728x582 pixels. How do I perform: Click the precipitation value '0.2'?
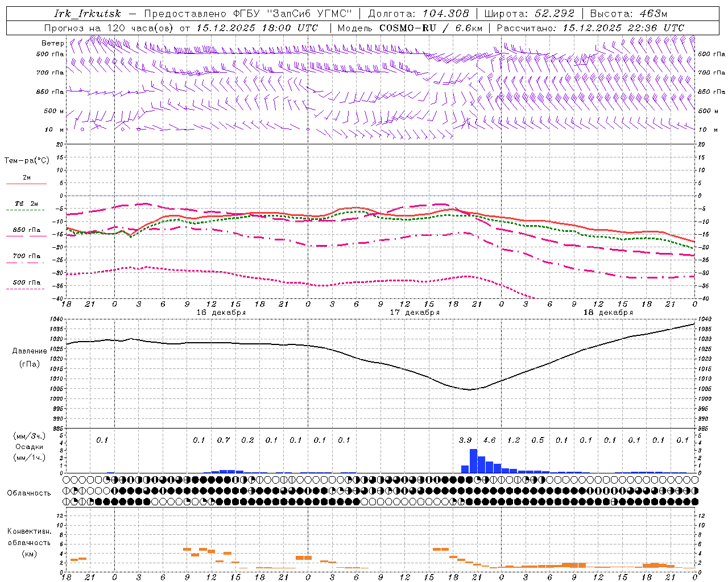point(247,440)
